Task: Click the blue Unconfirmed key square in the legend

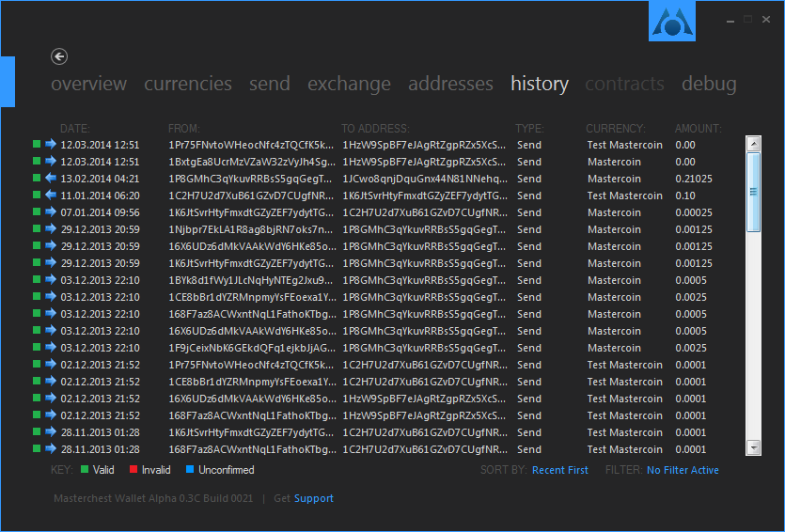Action: tap(190, 469)
